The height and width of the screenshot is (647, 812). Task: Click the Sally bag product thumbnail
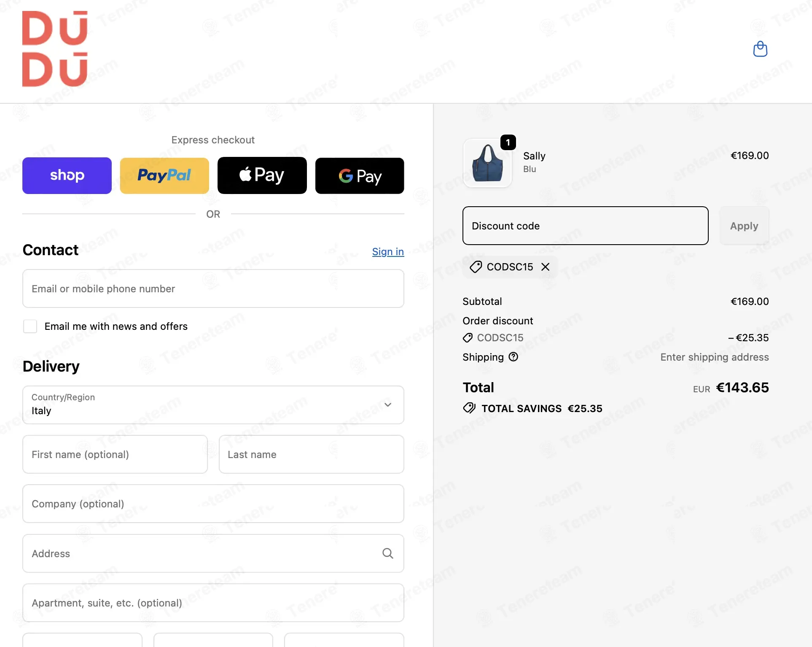[x=487, y=163]
